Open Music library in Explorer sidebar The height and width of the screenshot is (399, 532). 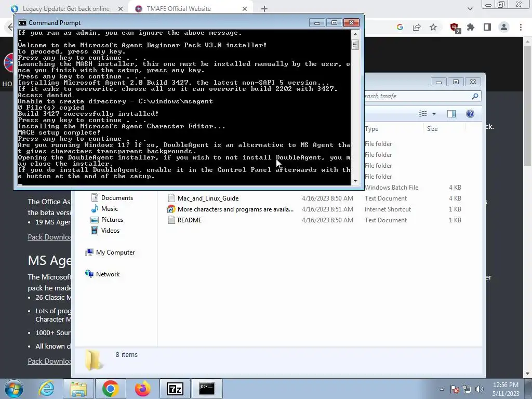(x=104, y=209)
